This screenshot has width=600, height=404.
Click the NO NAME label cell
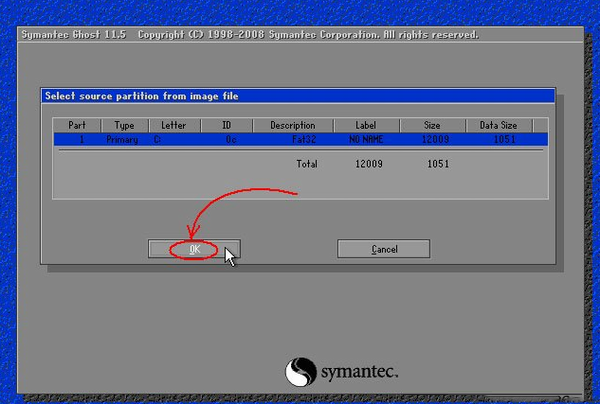366,140
